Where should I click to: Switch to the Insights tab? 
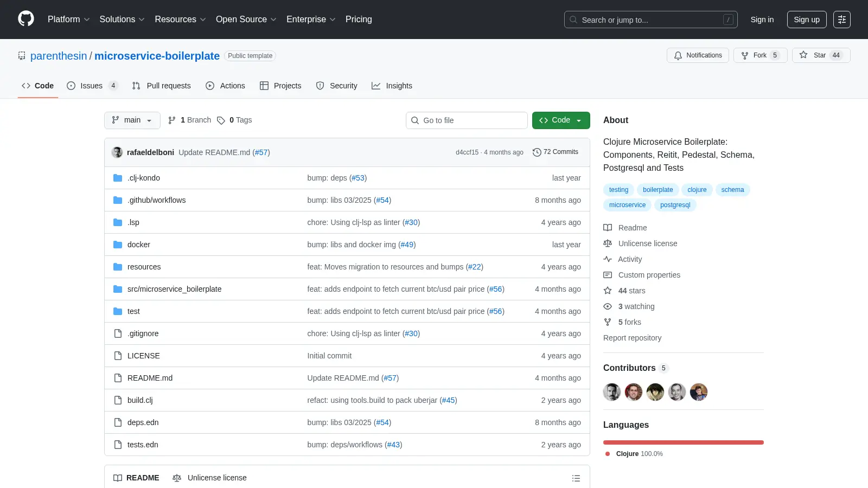tap(392, 86)
